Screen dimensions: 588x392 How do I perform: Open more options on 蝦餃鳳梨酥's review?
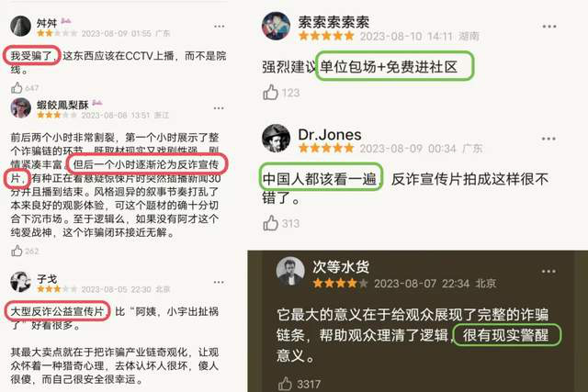219,108
